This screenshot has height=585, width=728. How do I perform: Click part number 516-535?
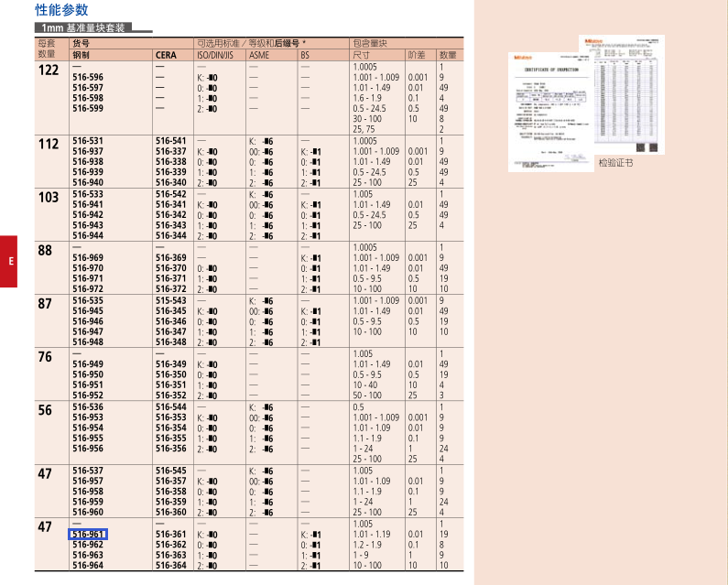click(x=88, y=300)
